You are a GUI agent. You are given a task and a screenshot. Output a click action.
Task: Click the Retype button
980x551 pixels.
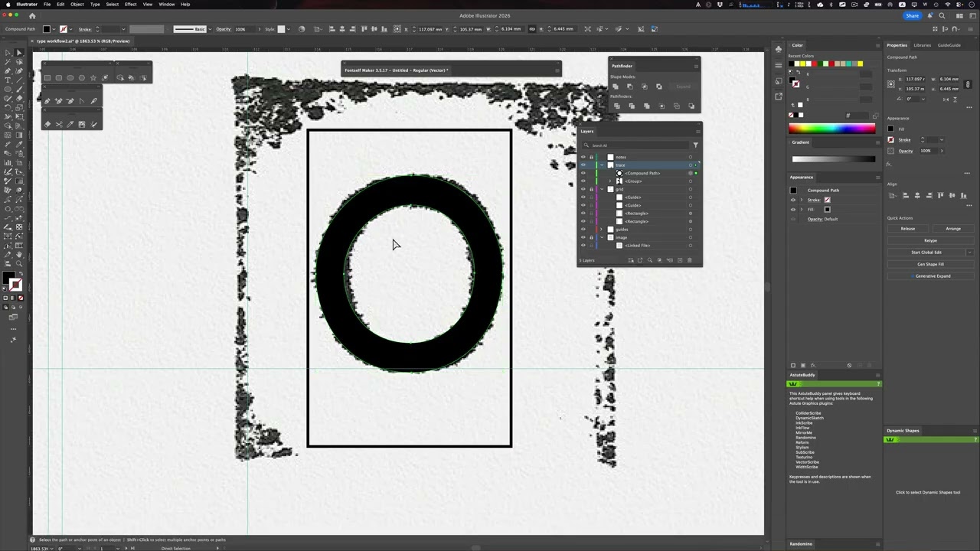930,240
